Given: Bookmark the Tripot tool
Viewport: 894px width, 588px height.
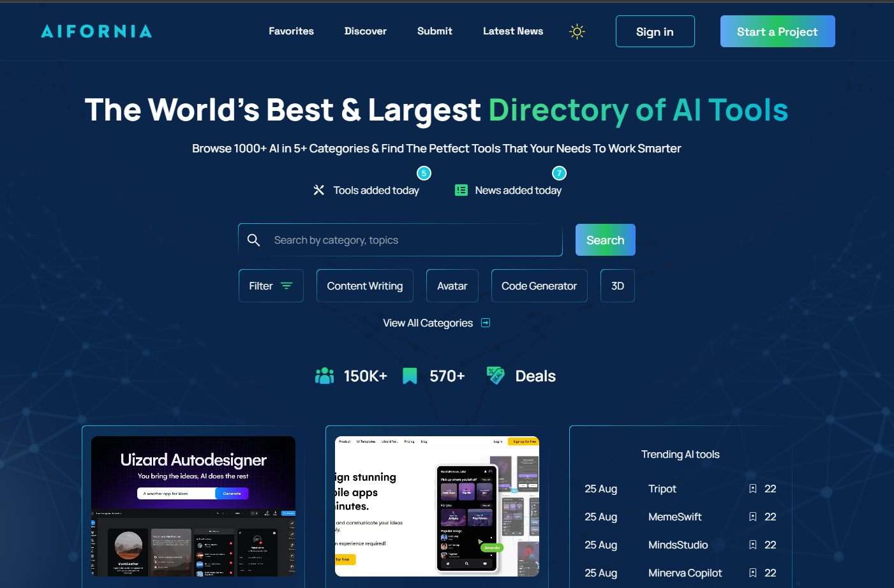Looking at the screenshot, I should click(753, 489).
